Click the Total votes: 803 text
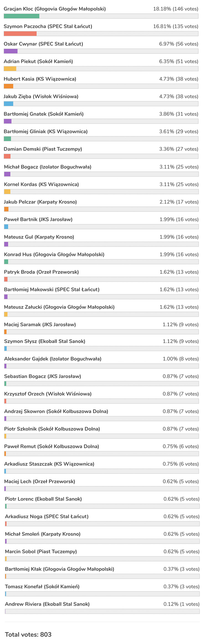Viewport: 205px width, 644px height. click(28, 634)
